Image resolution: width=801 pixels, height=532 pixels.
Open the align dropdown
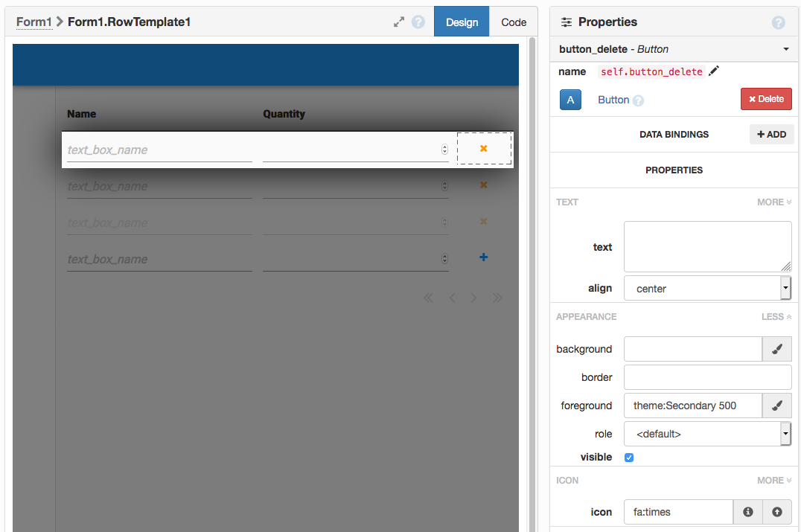click(x=707, y=289)
